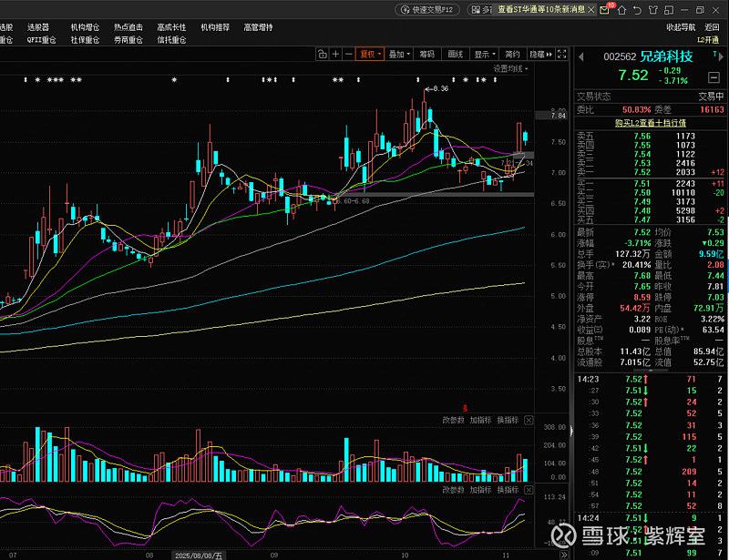Click the 快速交易F12 button
729x560 pixels.
click(x=427, y=10)
